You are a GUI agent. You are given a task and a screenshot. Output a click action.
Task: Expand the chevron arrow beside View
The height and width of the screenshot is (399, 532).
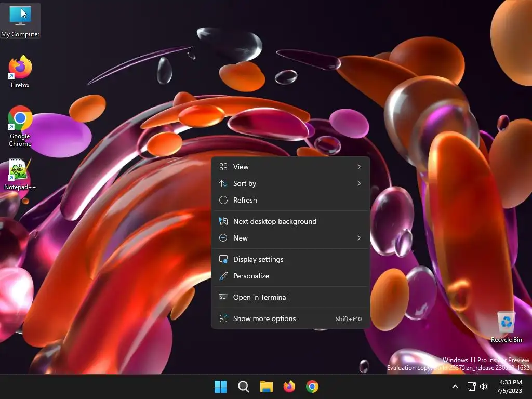coord(359,167)
